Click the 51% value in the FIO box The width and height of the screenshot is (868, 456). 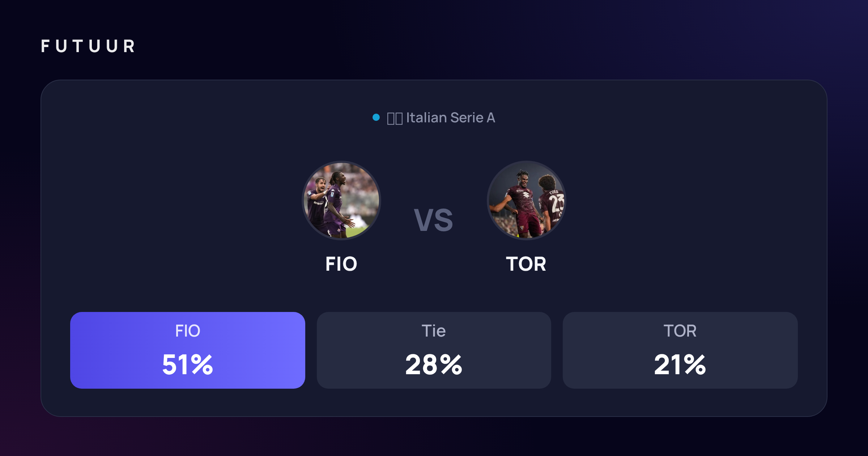click(x=187, y=364)
